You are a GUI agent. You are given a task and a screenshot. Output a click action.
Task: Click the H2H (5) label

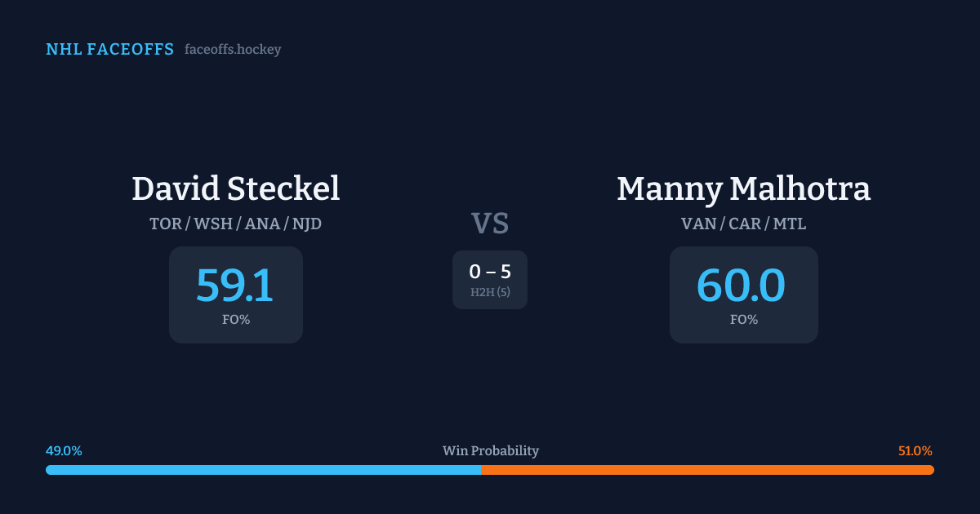[490, 292]
